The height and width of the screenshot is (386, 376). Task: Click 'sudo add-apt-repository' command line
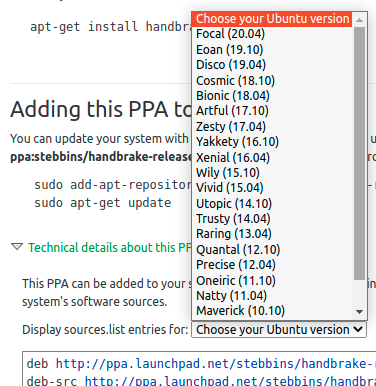113,185
